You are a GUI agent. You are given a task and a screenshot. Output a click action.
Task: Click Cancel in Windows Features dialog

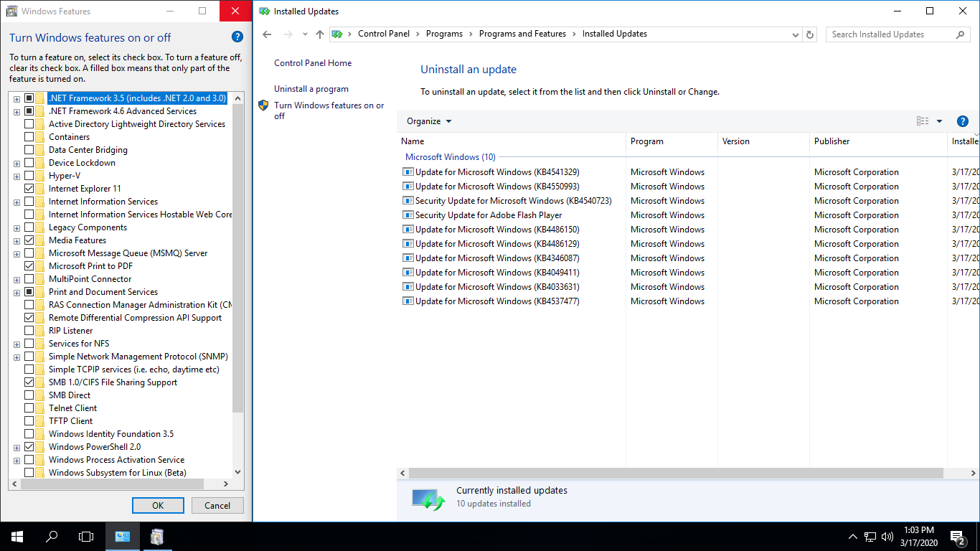coord(217,505)
